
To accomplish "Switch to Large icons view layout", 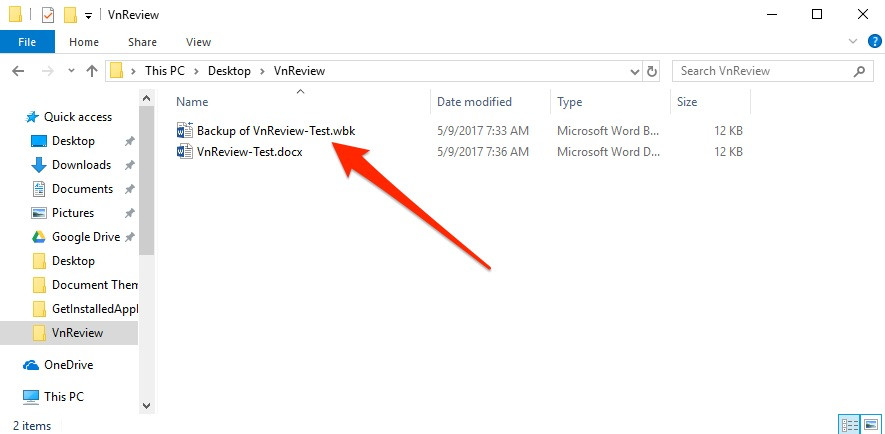I will pyautogui.click(x=871, y=424).
